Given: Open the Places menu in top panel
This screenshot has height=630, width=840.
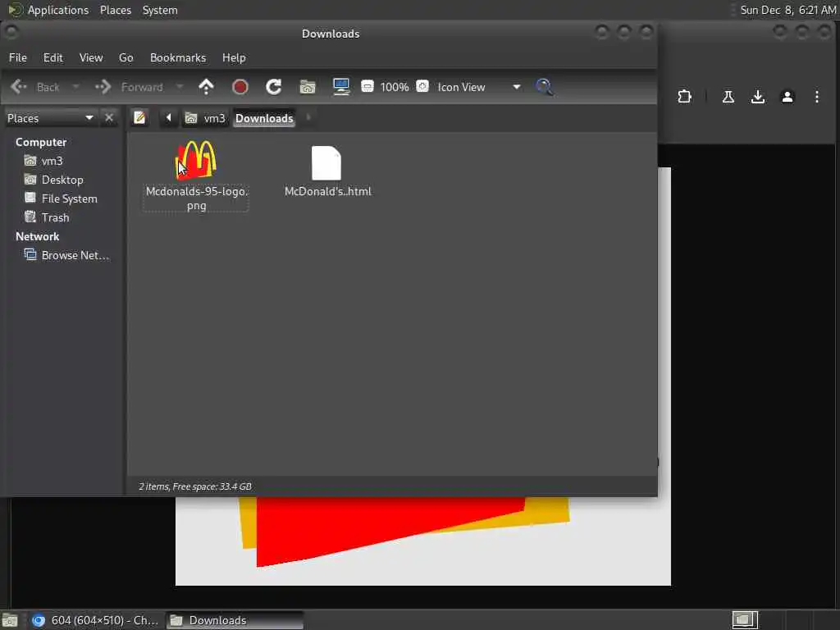Looking at the screenshot, I should click(x=115, y=10).
